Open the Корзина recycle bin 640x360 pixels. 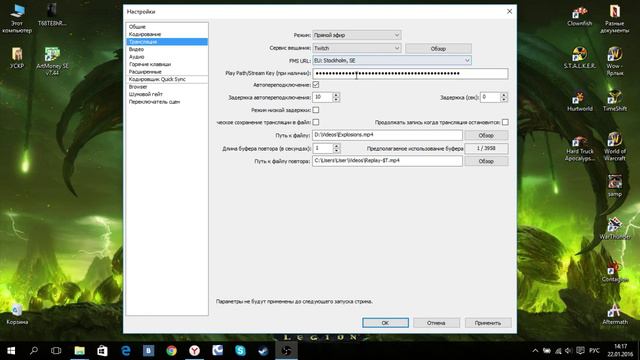point(17,314)
